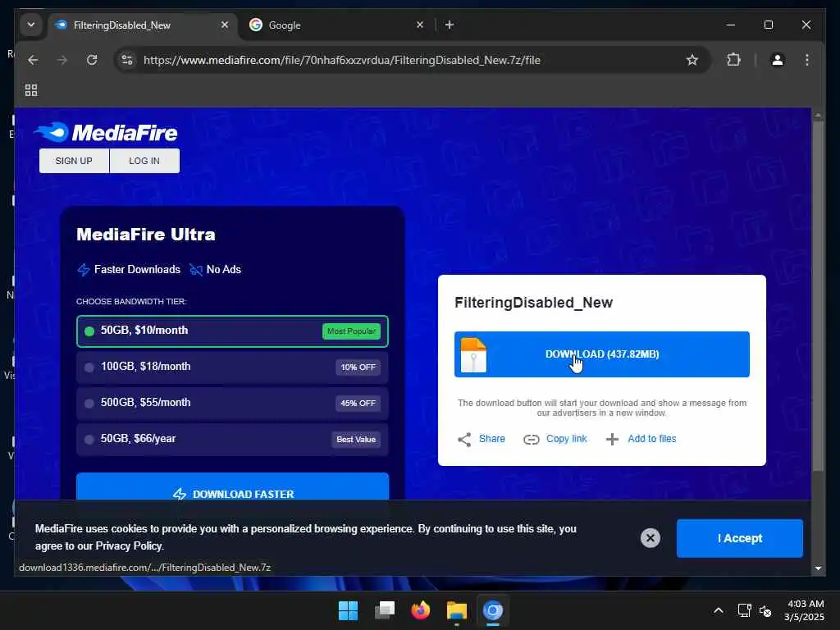The width and height of the screenshot is (840, 630).
Task: Click the LOG IN button
Action: coord(144,161)
